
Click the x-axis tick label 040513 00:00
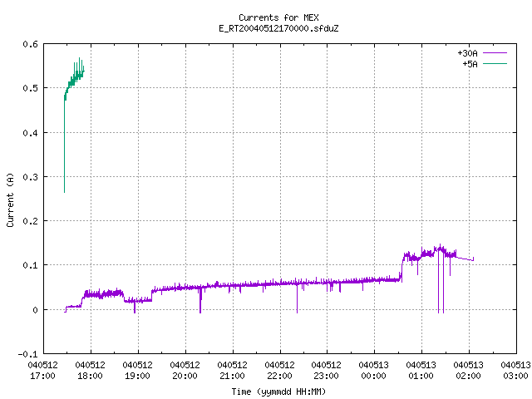coord(374,370)
